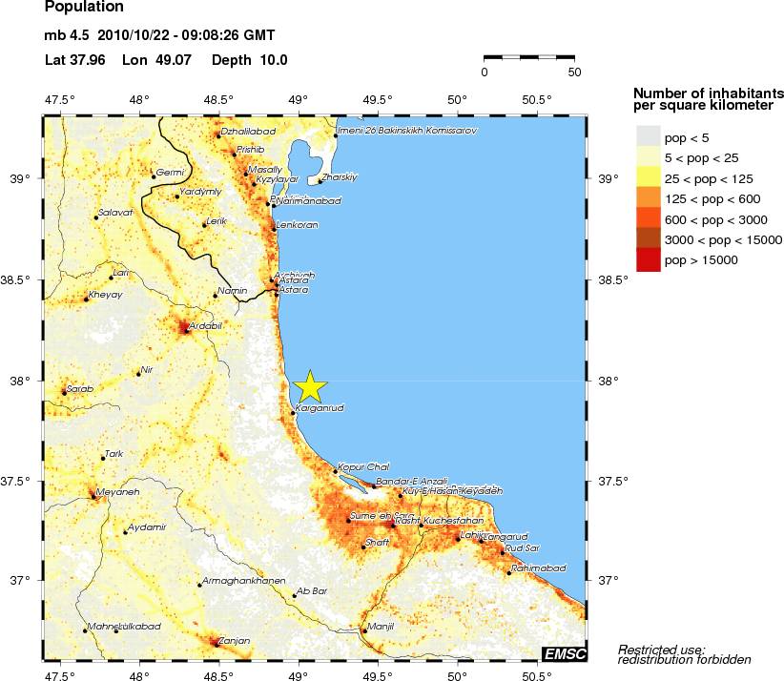Click the '3000 < pop < 15000' legend swatch

pyautogui.click(x=647, y=239)
